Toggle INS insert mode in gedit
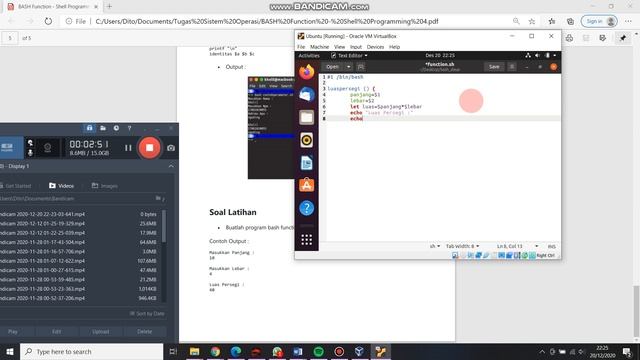The width and height of the screenshot is (640, 360). 551,246
